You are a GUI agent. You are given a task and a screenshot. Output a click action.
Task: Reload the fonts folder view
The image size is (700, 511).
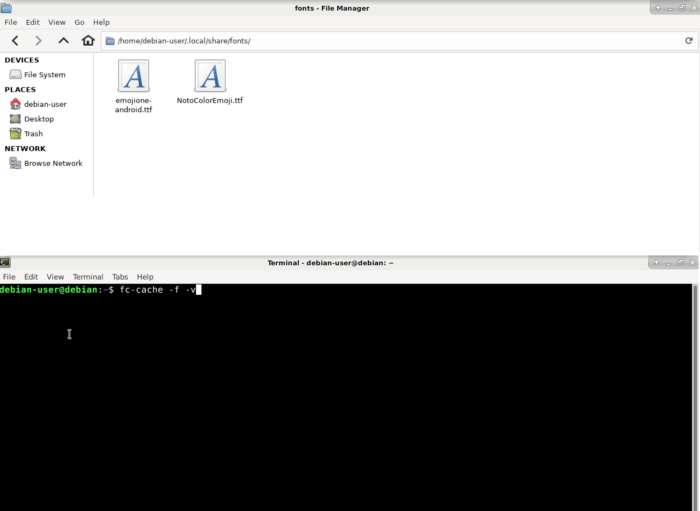click(x=689, y=41)
